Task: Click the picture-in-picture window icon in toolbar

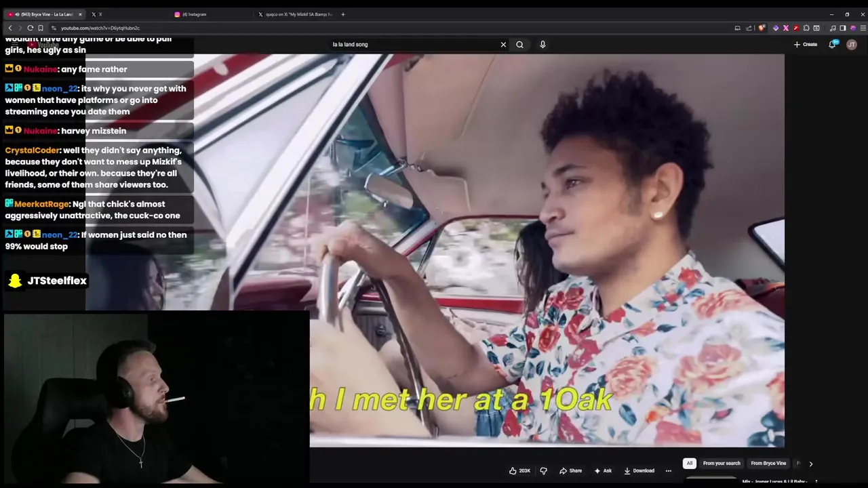Action: point(816,28)
